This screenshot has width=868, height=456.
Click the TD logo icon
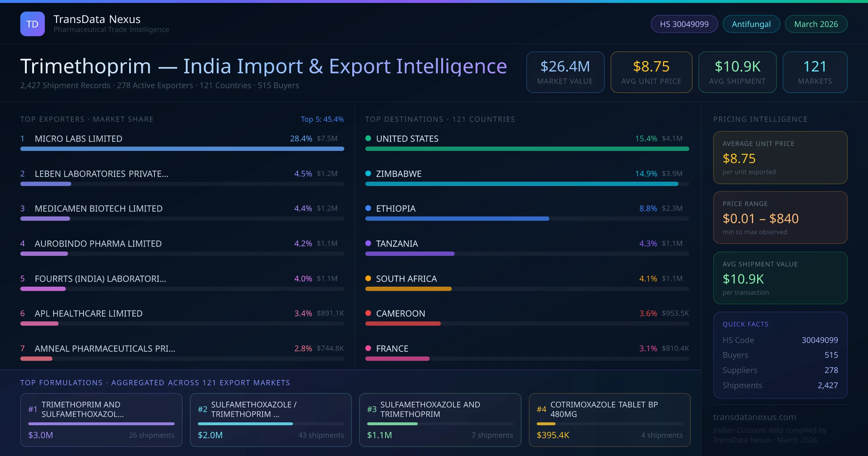pos(32,24)
